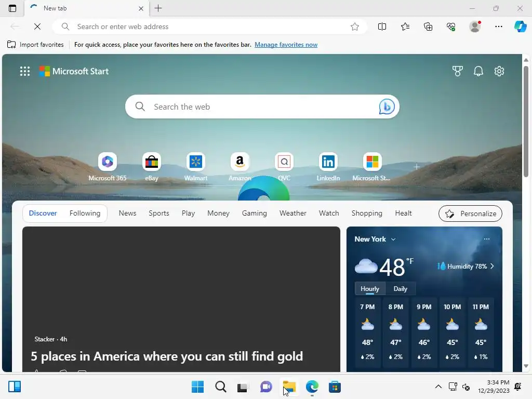Click the page vertical scrollbar
The height and width of the screenshot is (399, 532).
(x=526, y=121)
